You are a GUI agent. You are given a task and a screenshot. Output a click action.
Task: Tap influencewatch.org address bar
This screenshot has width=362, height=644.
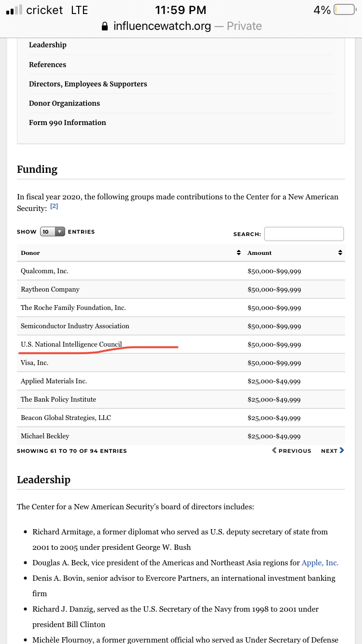tap(181, 26)
